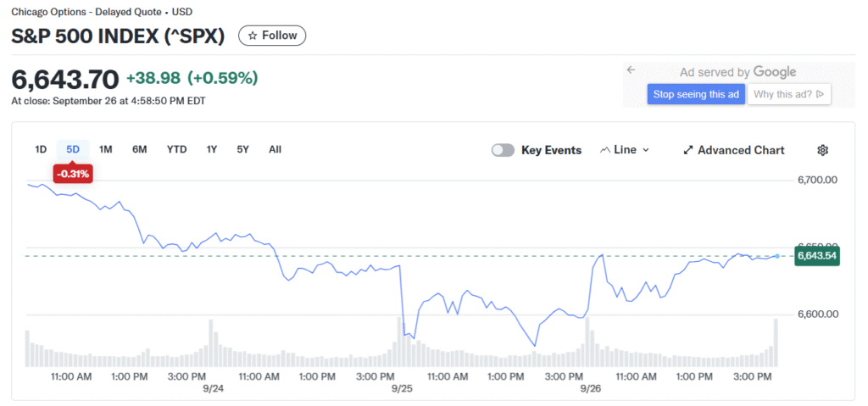Image resolution: width=868 pixels, height=406 pixels.
Task: Choose the YTD time range
Action: [x=176, y=149]
